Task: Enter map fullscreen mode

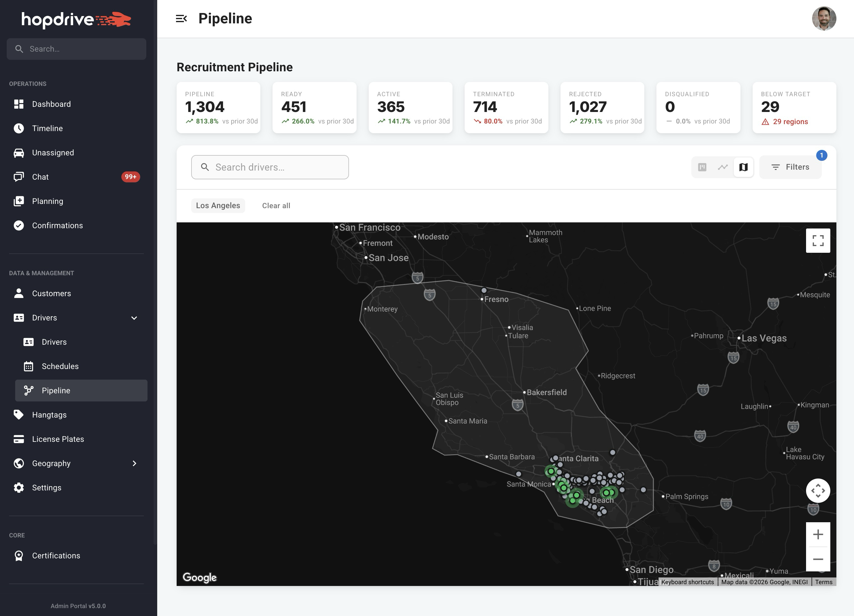Action: pyautogui.click(x=818, y=241)
